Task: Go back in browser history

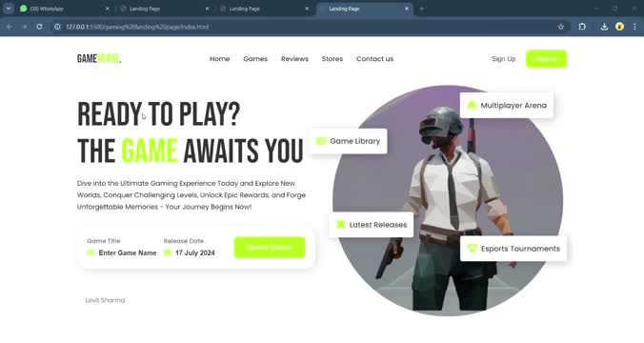Action: pos(9,27)
